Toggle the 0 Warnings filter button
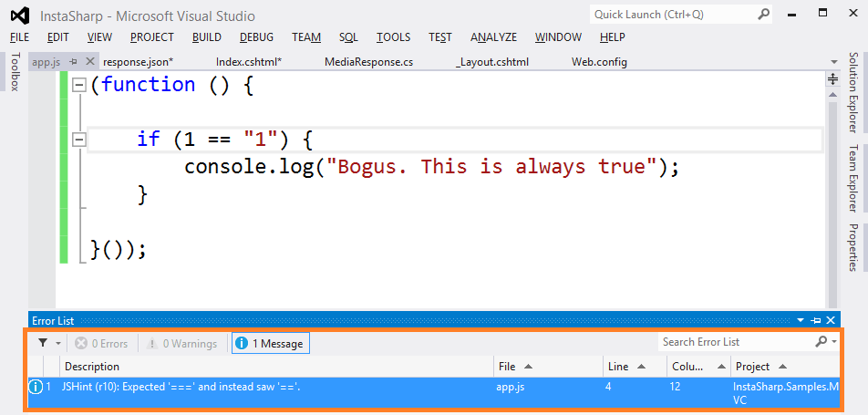Image resolution: width=868 pixels, height=415 pixels. pyautogui.click(x=181, y=344)
